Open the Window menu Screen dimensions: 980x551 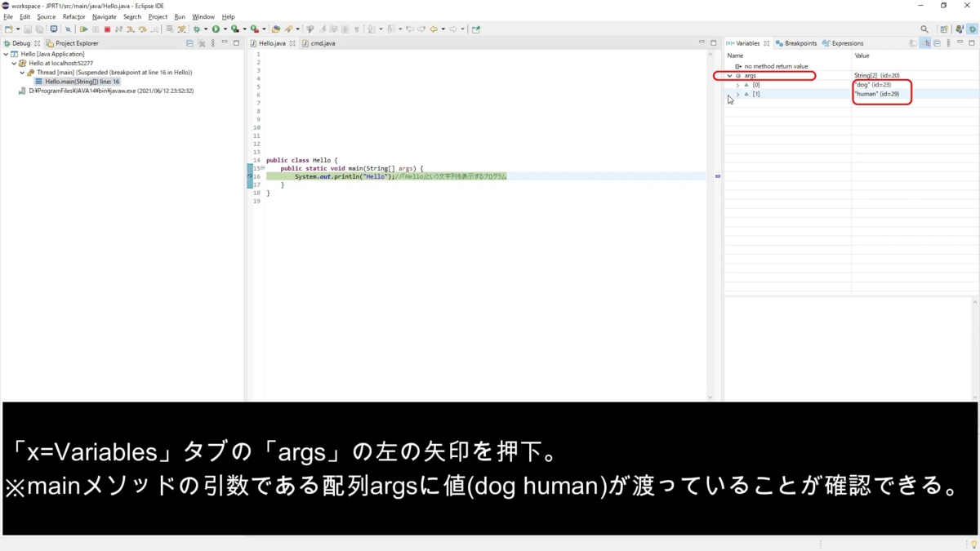pyautogui.click(x=203, y=16)
